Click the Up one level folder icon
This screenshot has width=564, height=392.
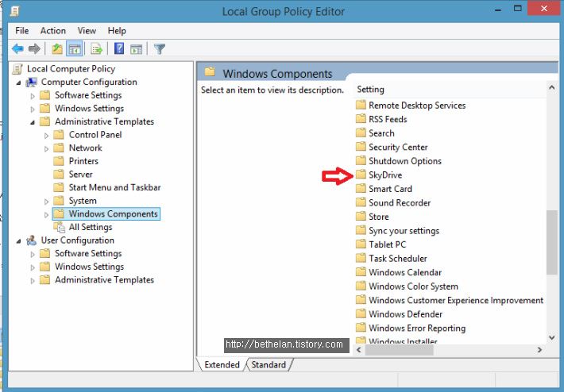tap(57, 48)
